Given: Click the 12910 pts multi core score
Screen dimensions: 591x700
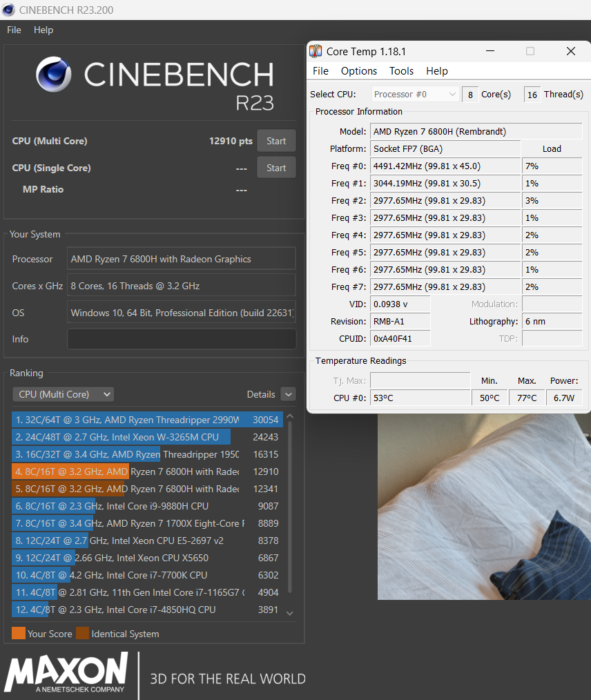Looking at the screenshot, I should 231,141.
